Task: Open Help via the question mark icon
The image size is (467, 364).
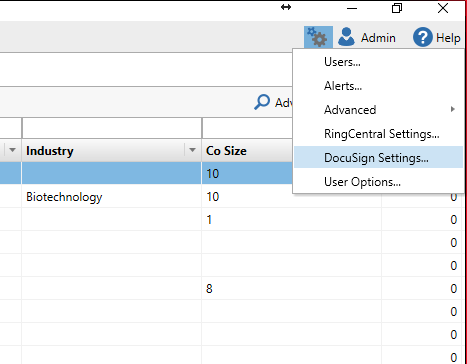Action: 423,37
